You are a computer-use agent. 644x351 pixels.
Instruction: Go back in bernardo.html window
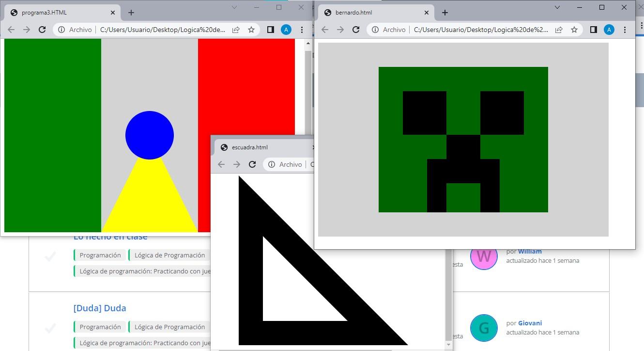(x=325, y=30)
